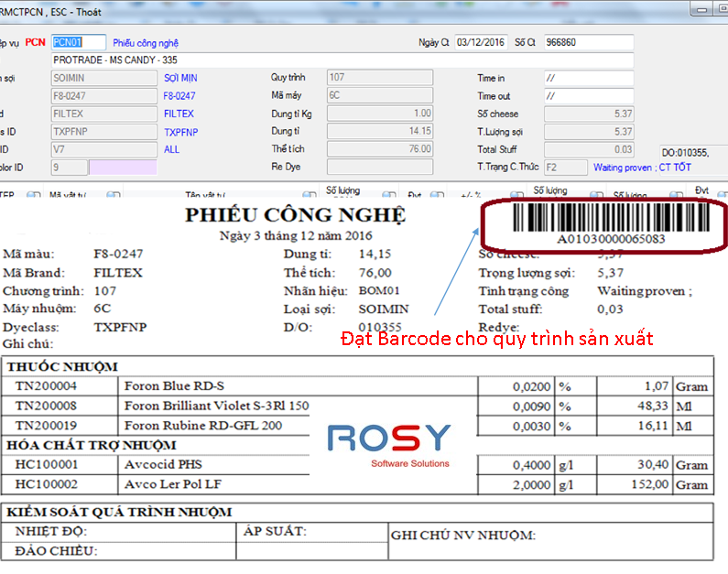Click the SỢI MIN blue label

180,79
